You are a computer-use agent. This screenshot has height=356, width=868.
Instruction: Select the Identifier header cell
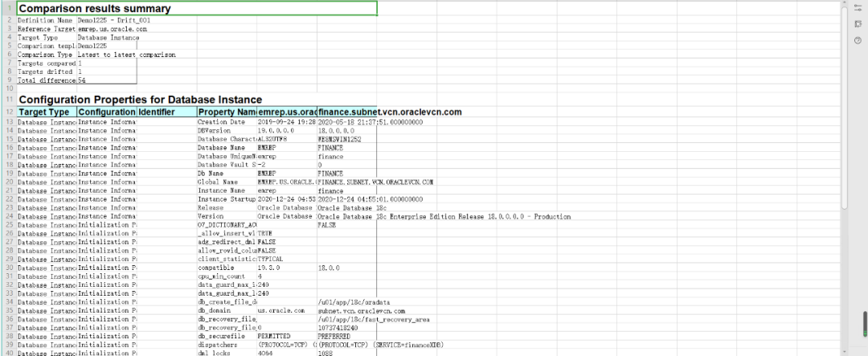coord(166,112)
